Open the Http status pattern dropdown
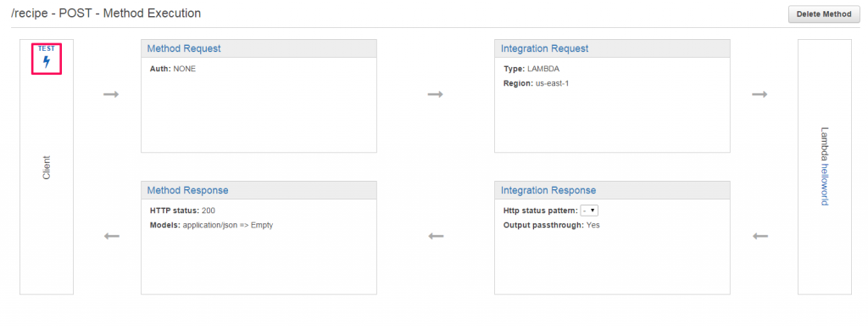868x326 pixels. [x=589, y=211]
